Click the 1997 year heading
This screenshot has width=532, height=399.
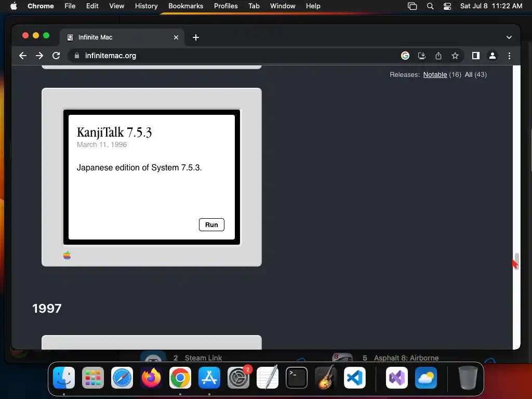47,309
